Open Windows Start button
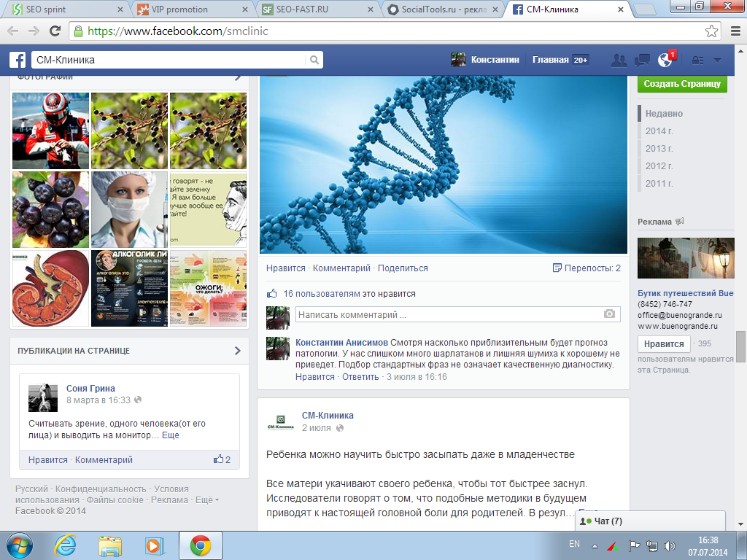This screenshot has height=560, width=747. point(20,545)
